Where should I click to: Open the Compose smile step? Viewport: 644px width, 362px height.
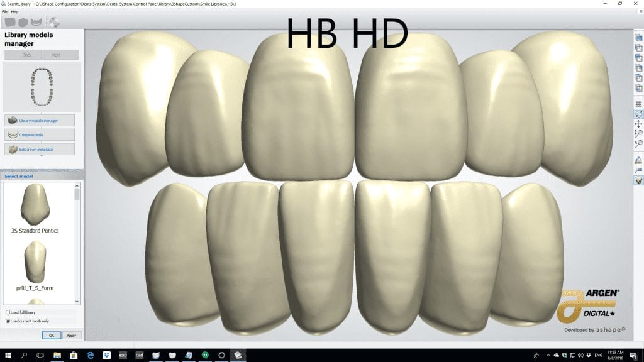tap(40, 134)
